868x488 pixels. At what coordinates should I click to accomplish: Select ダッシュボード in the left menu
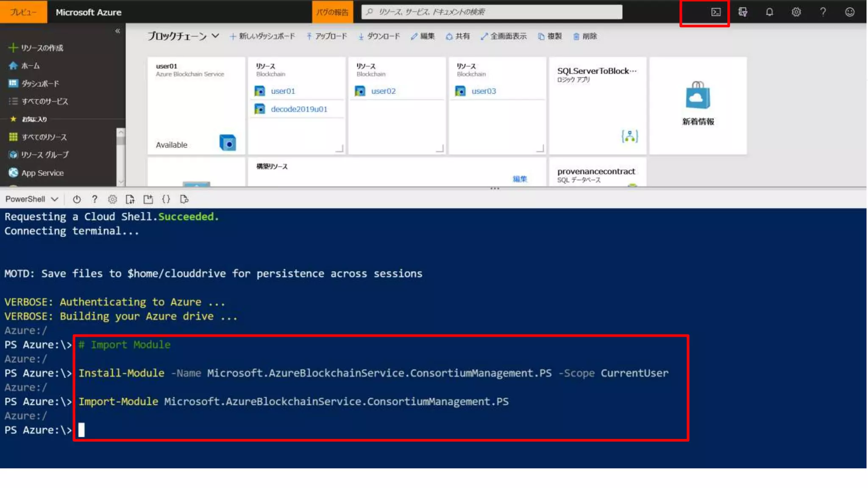tap(40, 83)
